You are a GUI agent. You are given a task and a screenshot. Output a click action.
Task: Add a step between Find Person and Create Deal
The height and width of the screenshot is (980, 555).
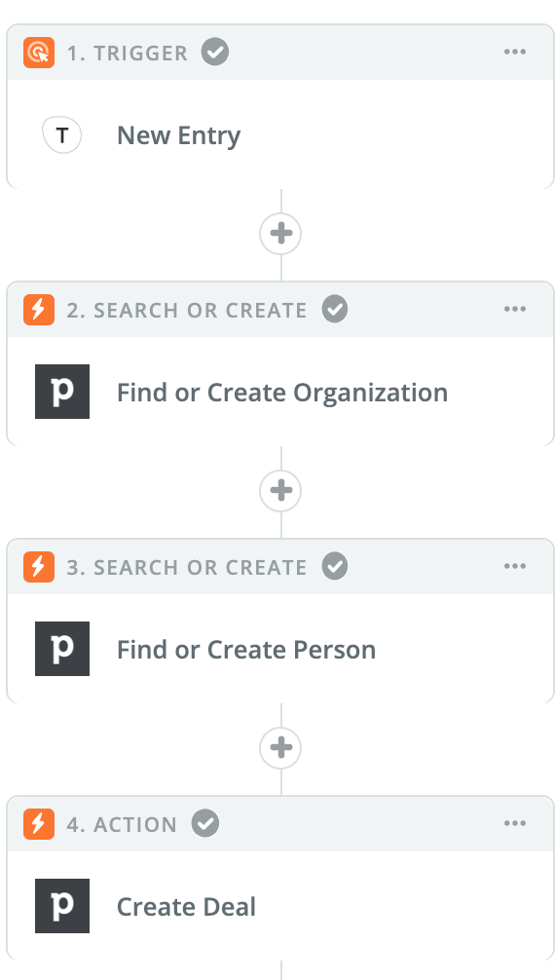click(280, 747)
